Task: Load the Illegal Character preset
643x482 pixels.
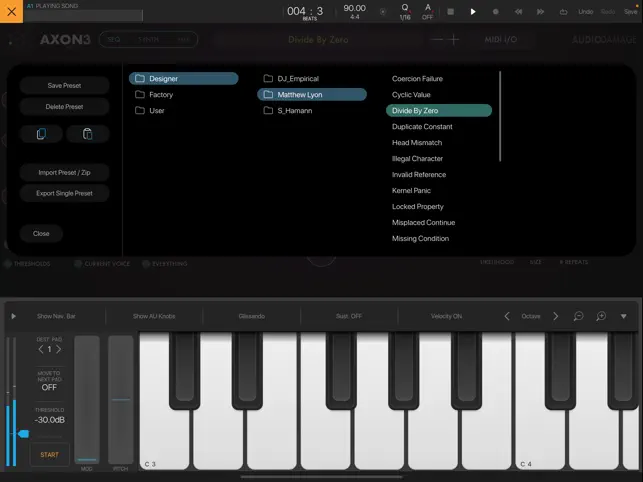Action: tap(439, 158)
